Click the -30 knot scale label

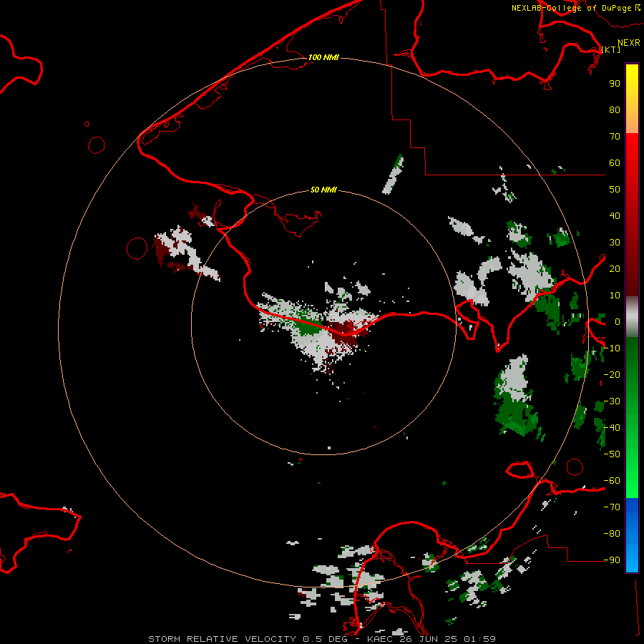612,401
